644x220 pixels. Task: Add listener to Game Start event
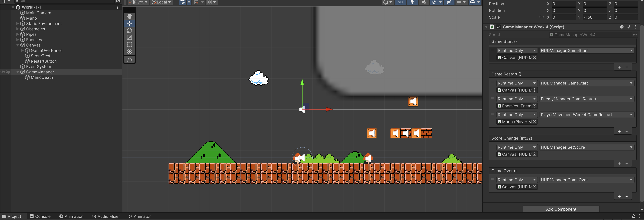pyautogui.click(x=619, y=67)
